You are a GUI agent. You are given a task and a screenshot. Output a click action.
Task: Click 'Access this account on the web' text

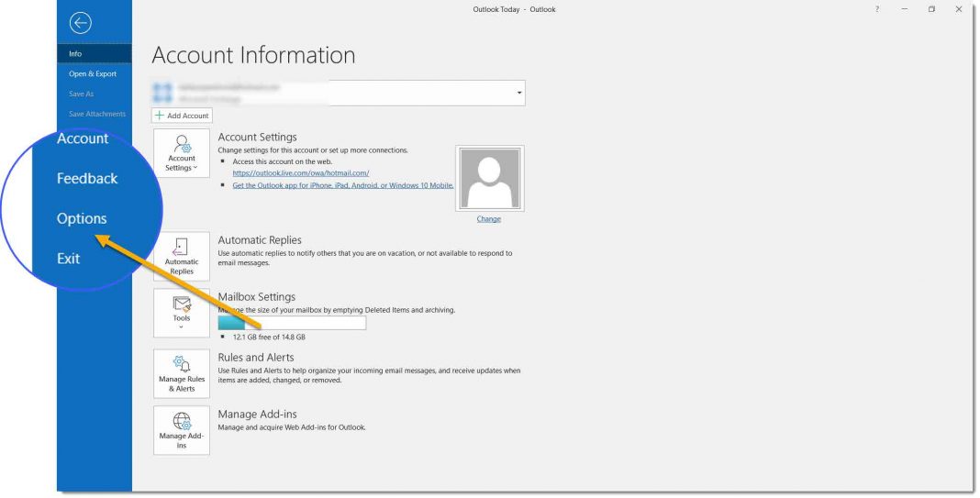point(283,161)
